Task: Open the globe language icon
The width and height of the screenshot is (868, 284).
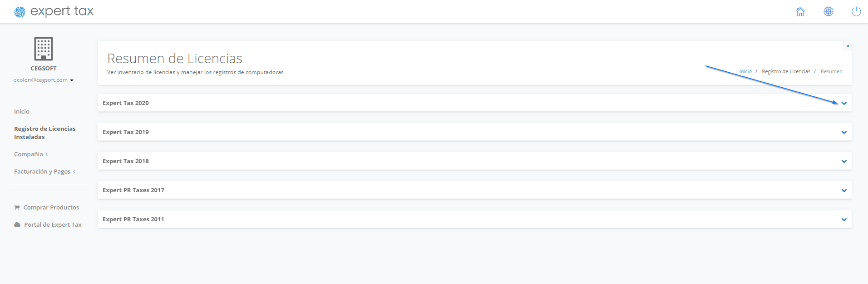Action: click(x=829, y=11)
